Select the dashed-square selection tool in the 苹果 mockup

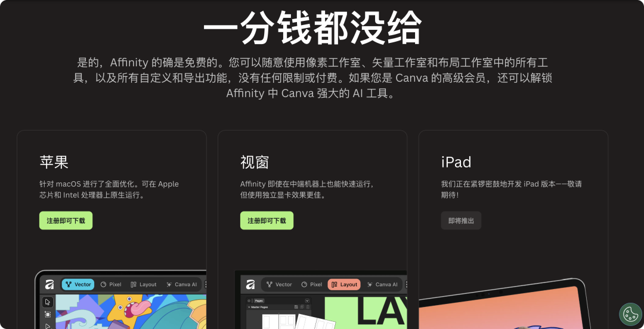click(48, 315)
